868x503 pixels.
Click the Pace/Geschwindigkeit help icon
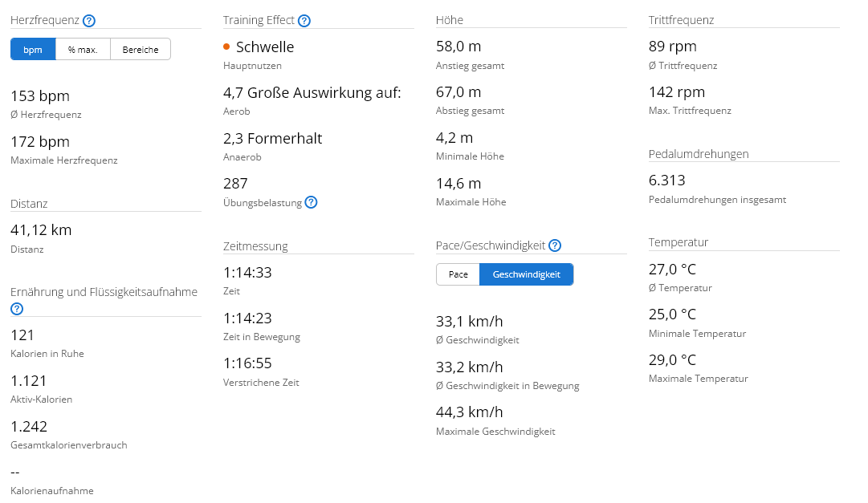554,245
